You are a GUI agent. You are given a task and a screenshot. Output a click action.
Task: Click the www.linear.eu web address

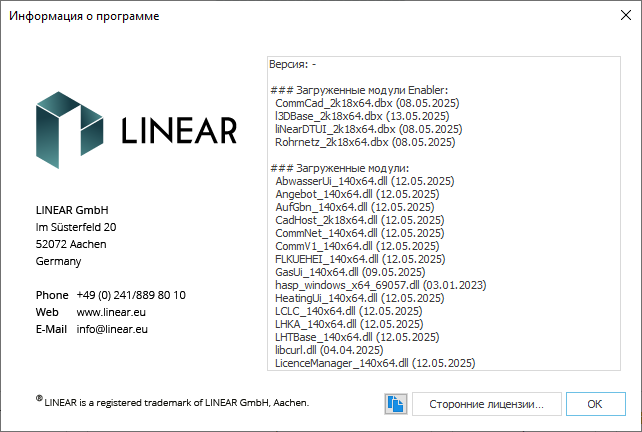(x=111, y=312)
